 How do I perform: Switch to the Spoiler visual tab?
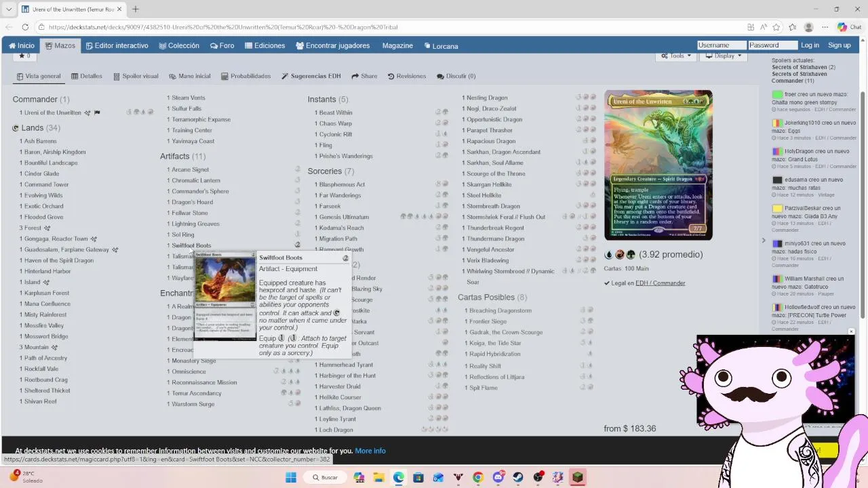pos(136,76)
